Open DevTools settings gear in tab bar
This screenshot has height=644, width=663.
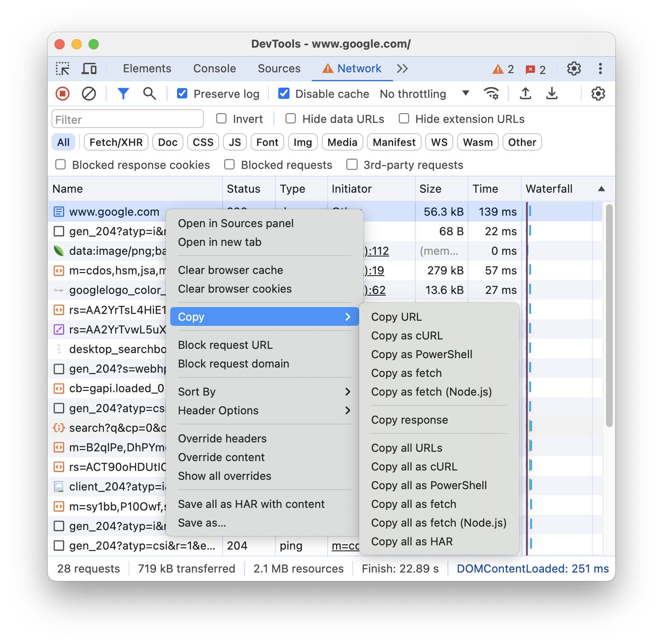(574, 68)
